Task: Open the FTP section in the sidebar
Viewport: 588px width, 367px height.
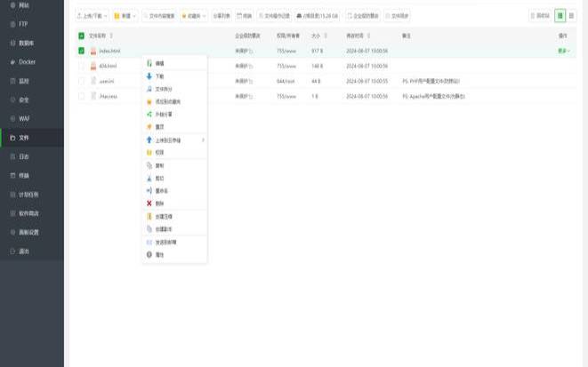Action: point(31,24)
